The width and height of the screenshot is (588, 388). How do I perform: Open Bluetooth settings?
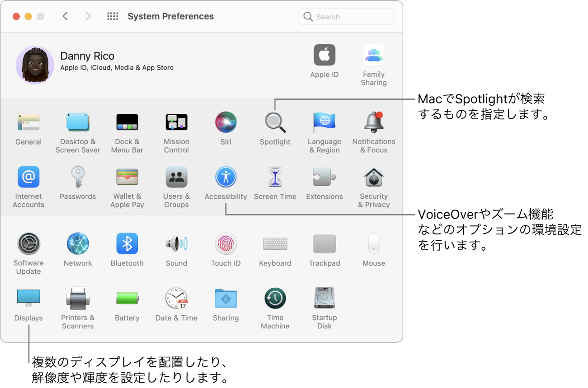(x=127, y=243)
